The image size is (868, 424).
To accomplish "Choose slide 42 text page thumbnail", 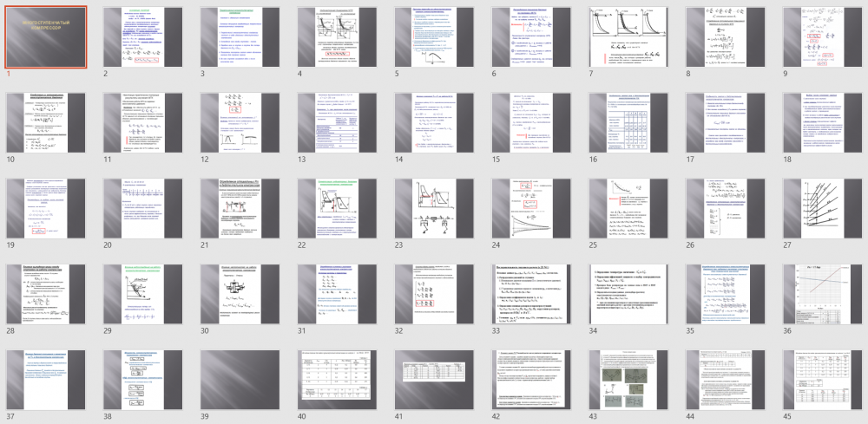I will [531, 380].
